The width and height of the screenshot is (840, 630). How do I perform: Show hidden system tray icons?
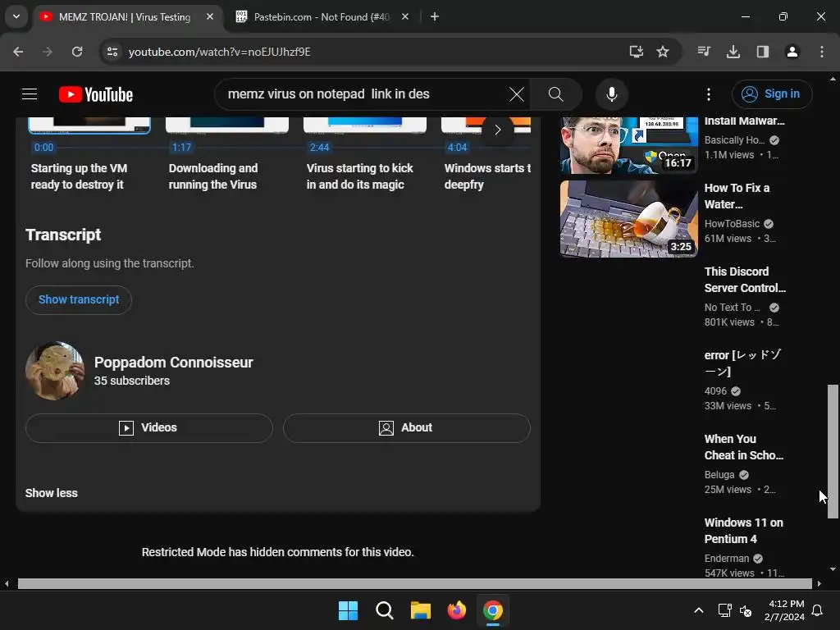coord(699,610)
